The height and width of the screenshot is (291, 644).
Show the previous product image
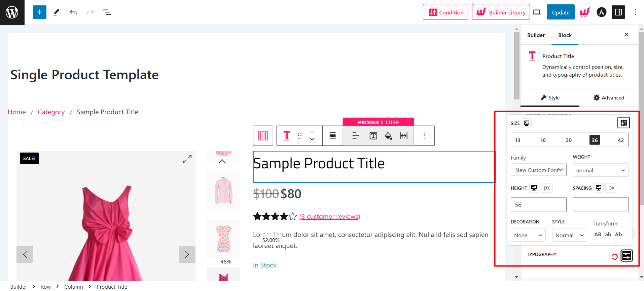[25, 254]
